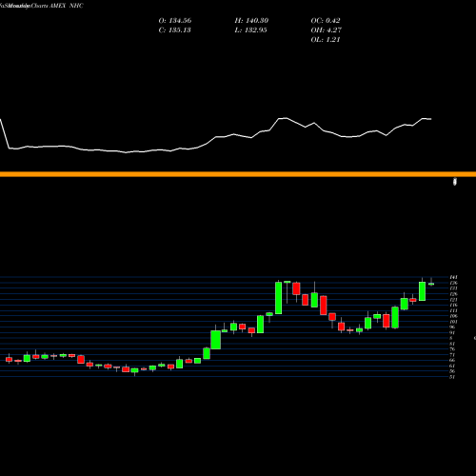Click the 91 price axis label
Viewport: 476px width, 476px height.
(x=452, y=333)
